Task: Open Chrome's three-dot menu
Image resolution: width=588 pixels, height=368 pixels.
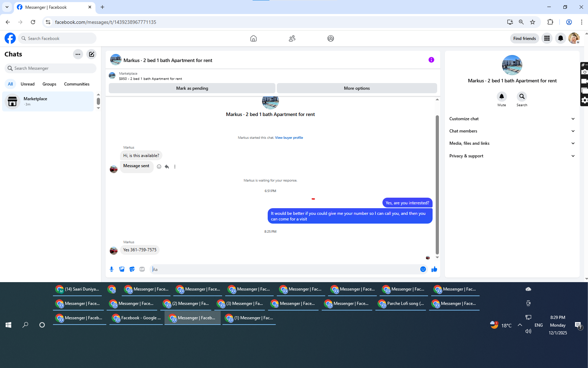Action: [582, 22]
